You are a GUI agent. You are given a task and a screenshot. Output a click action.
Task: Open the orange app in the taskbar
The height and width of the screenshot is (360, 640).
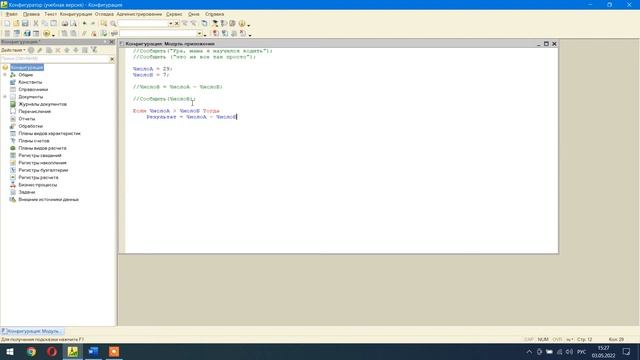114,351
